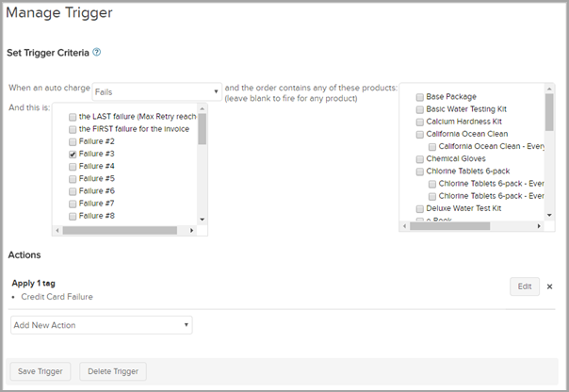
Task: Select the Base Package product
Action: point(420,97)
